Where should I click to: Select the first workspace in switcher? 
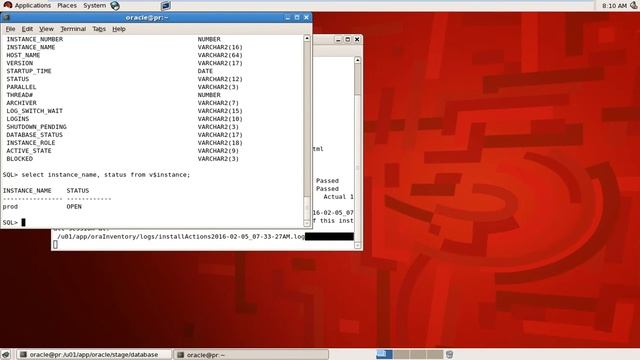tap(384, 354)
